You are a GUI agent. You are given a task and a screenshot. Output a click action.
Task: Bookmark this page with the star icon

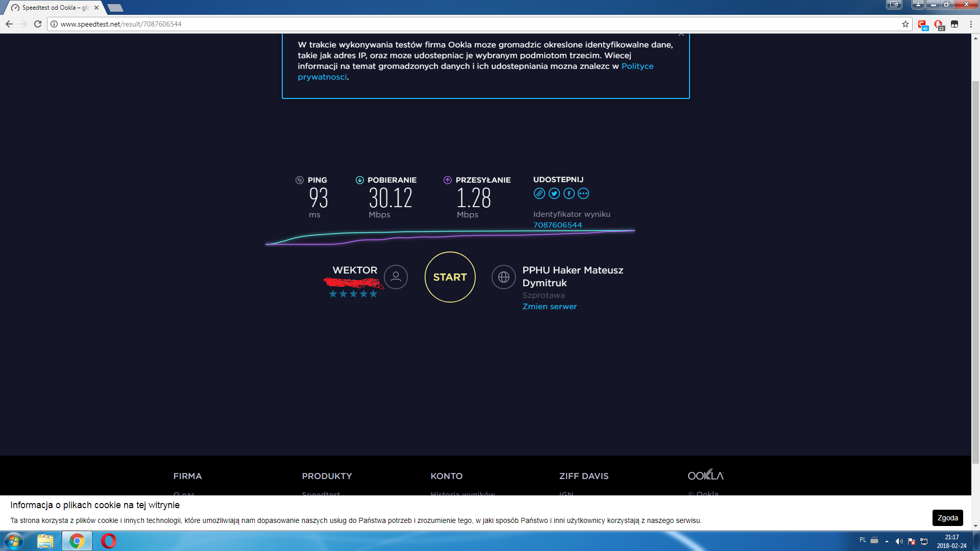pyautogui.click(x=905, y=24)
